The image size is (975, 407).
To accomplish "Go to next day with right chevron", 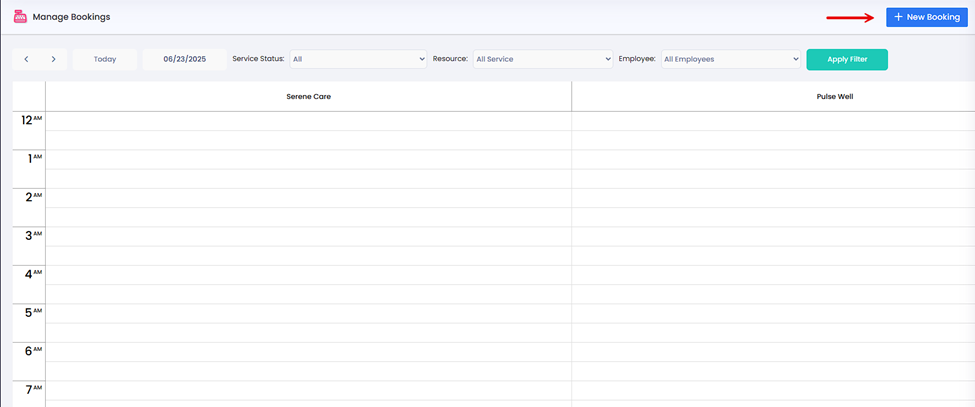I will 53,60.
